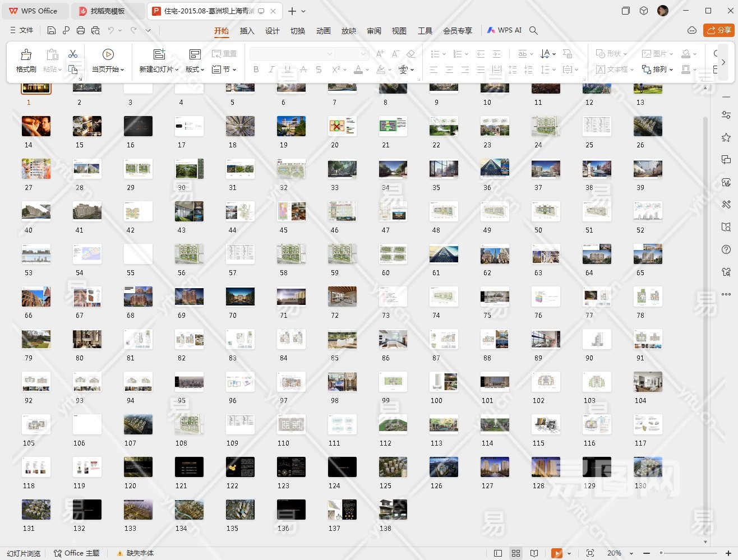Click the save icon in quick toolbar
Viewport: 738px width, 560px height.
click(x=52, y=30)
